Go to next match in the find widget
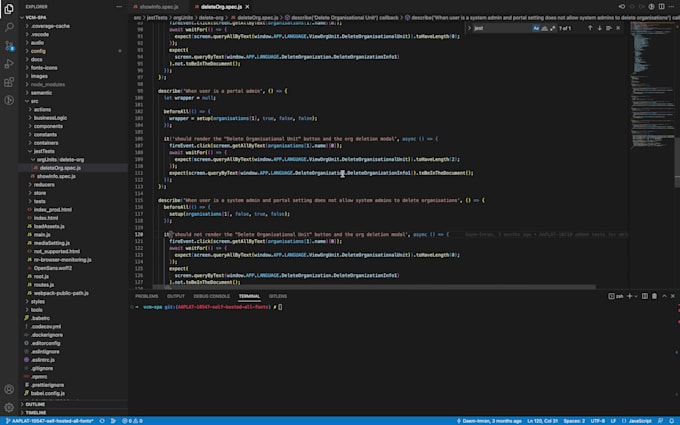Screen dimensions: 680x425 click(x=599, y=28)
